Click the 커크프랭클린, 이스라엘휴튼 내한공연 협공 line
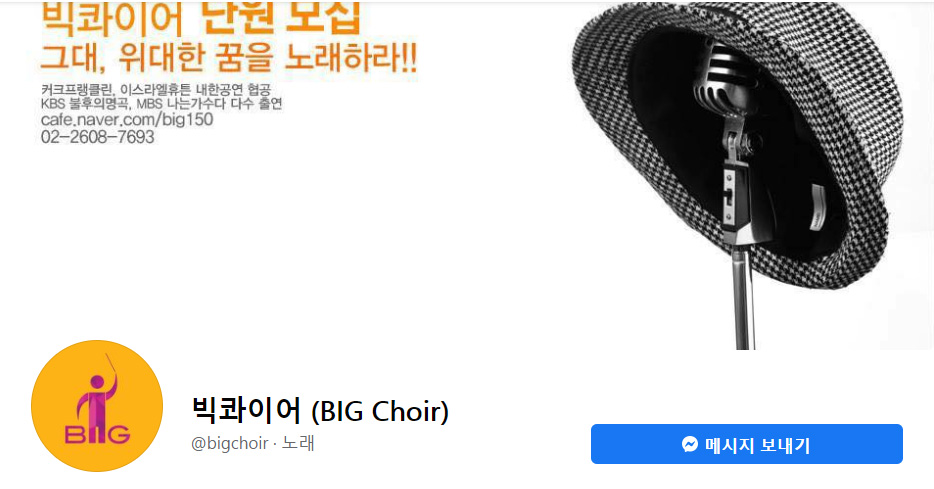Screen dimensions: 934x489 tap(156, 90)
